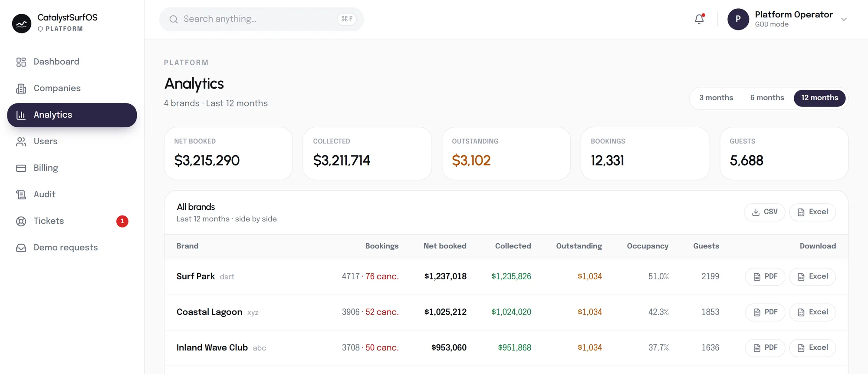Download Coastal Lagoon PDF report
The width and height of the screenshot is (868, 374).
pos(765,312)
